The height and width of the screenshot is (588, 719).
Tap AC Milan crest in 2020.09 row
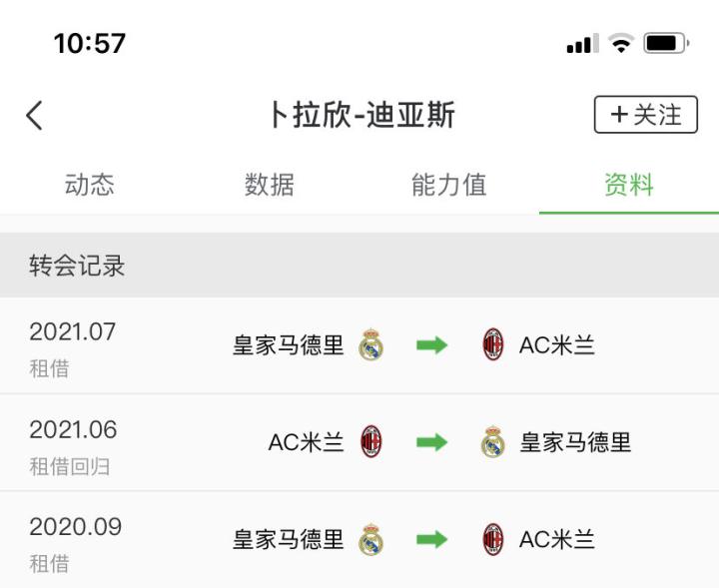point(493,540)
